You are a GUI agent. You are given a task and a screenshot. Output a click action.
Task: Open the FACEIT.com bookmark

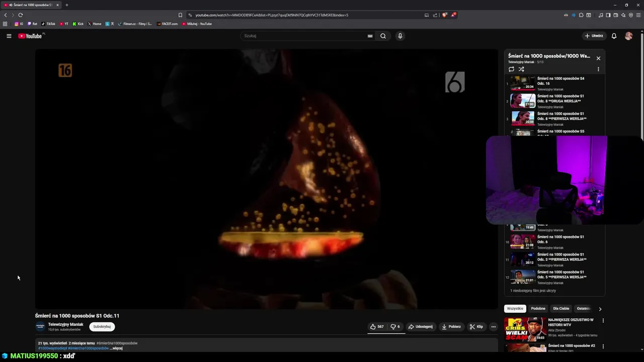coord(167,24)
